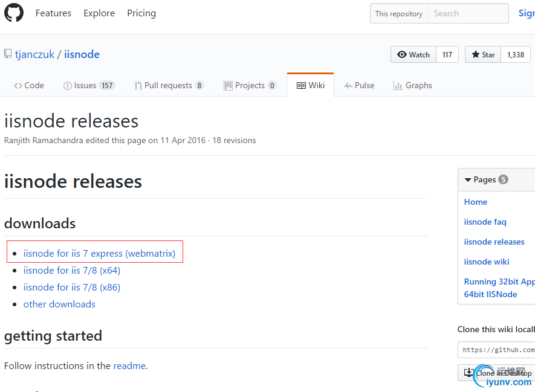The width and height of the screenshot is (535, 392).
Task: Click the Issues exclamation icon
Action: [68, 86]
